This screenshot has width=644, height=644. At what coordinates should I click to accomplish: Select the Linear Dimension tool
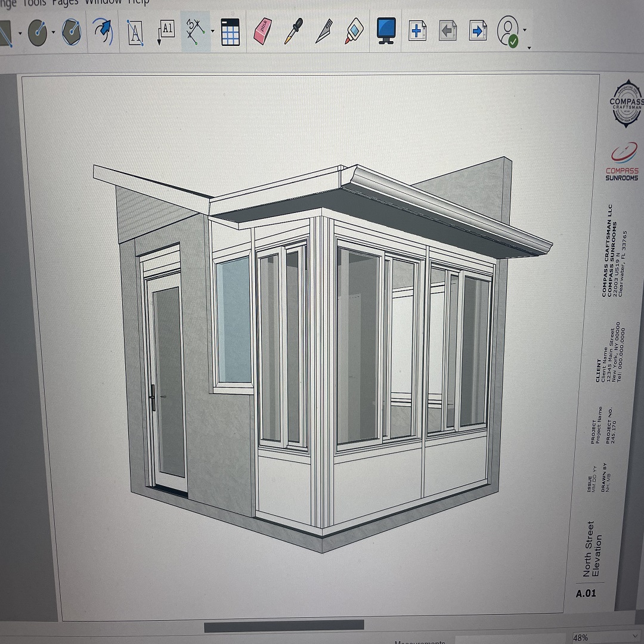[195, 31]
